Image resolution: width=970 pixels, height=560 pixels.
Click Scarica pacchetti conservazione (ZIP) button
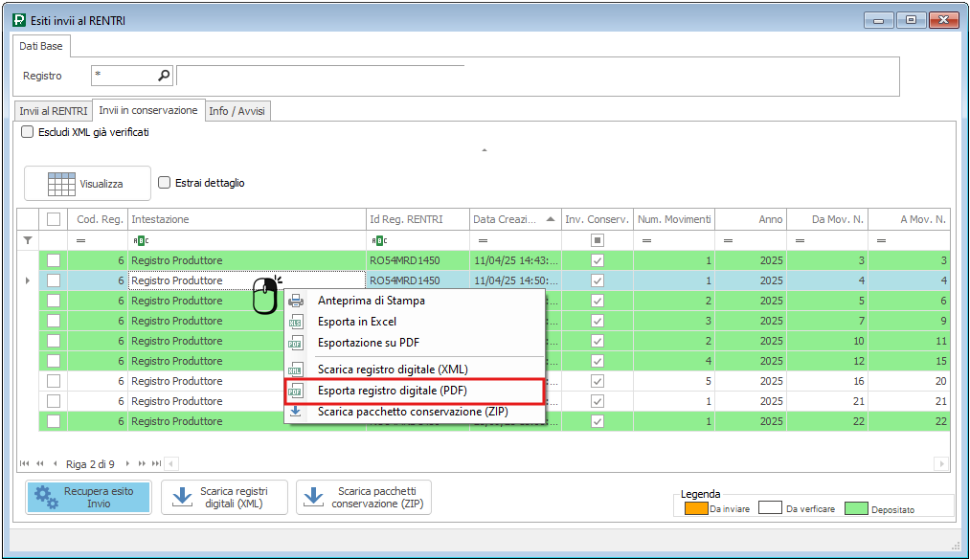pos(363,497)
